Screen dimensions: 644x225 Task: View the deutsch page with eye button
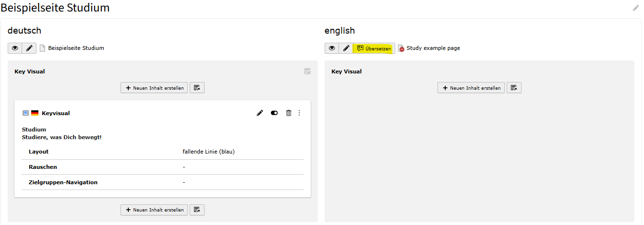pyautogui.click(x=15, y=48)
